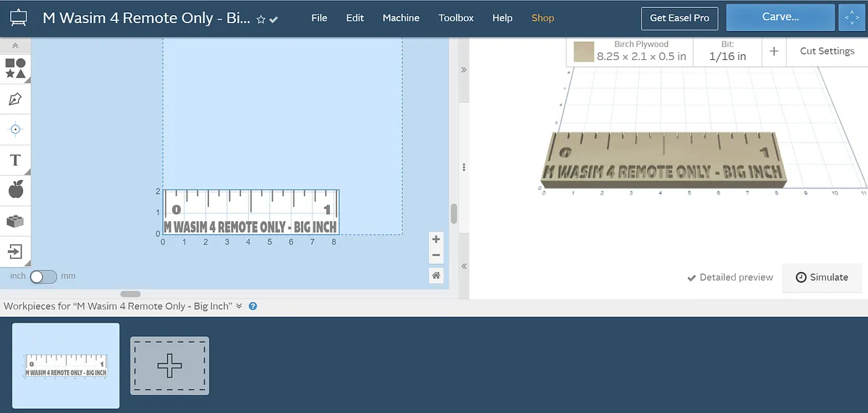This screenshot has height=413, width=868.
Task: Open the Icons library (apple icon)
Action: (15, 190)
